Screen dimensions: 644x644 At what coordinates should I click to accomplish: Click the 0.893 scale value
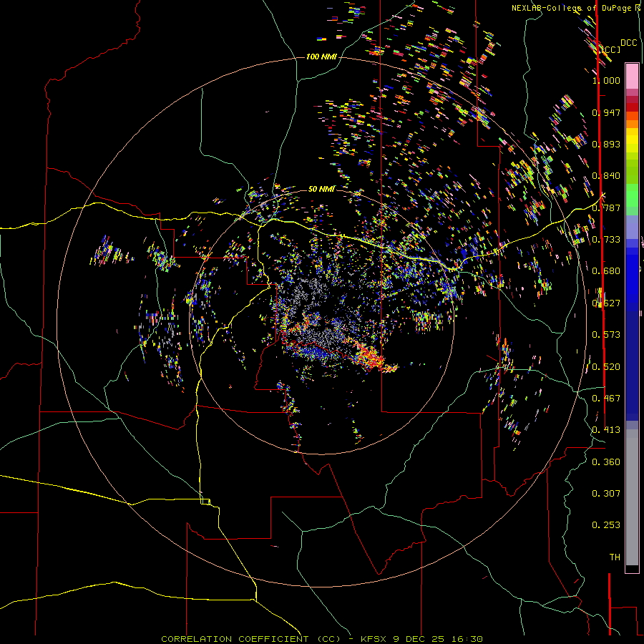[606, 144]
